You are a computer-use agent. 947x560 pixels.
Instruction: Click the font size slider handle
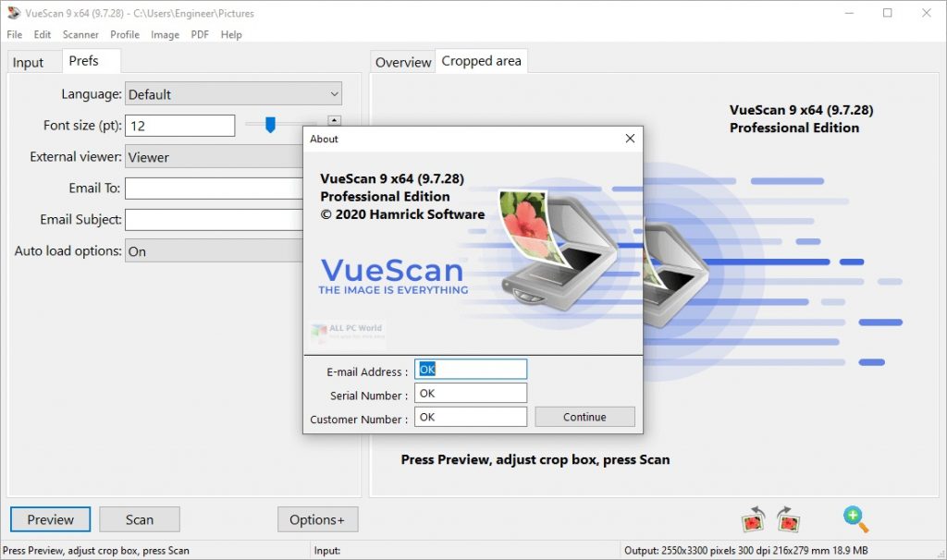[x=270, y=125]
